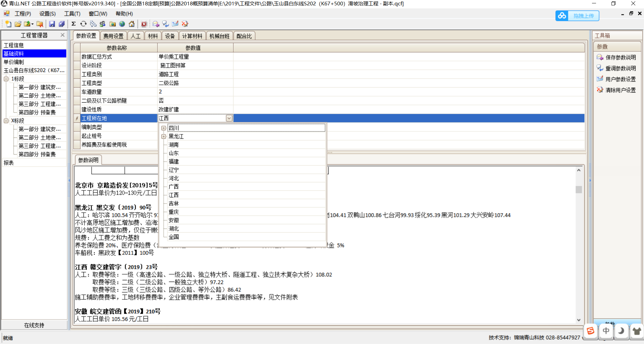Click the house home icon in toolbar

click(x=132, y=24)
